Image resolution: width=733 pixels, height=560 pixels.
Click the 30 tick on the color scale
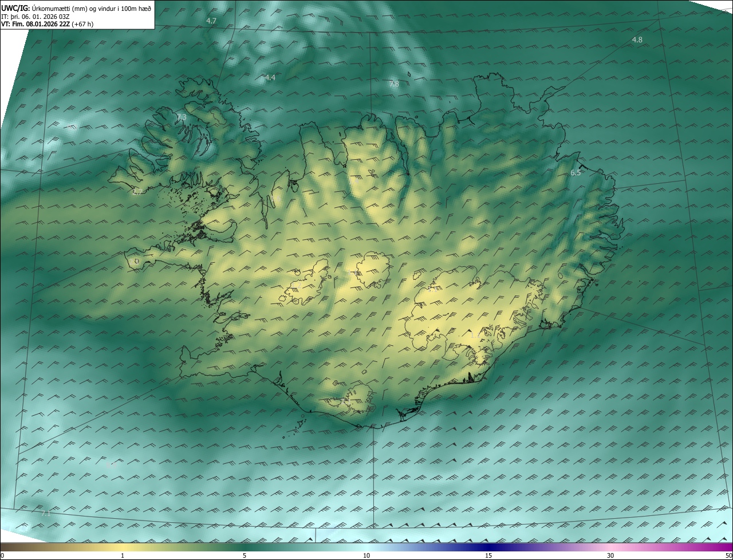click(x=610, y=555)
